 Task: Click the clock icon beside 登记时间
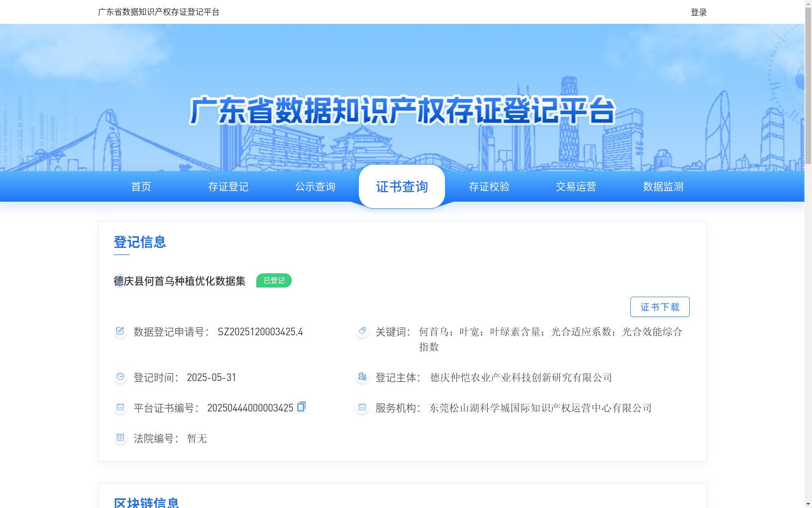pyautogui.click(x=120, y=377)
